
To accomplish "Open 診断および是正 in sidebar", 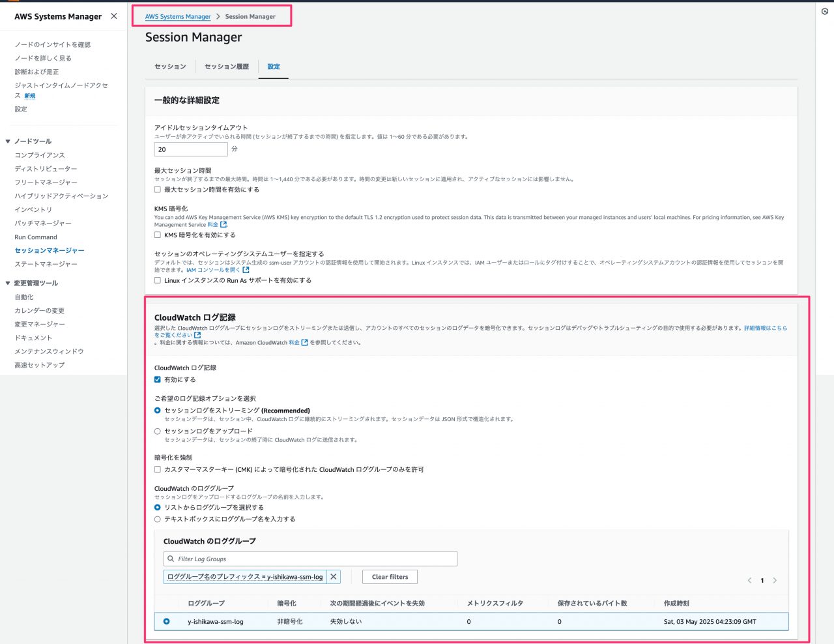I will point(36,72).
